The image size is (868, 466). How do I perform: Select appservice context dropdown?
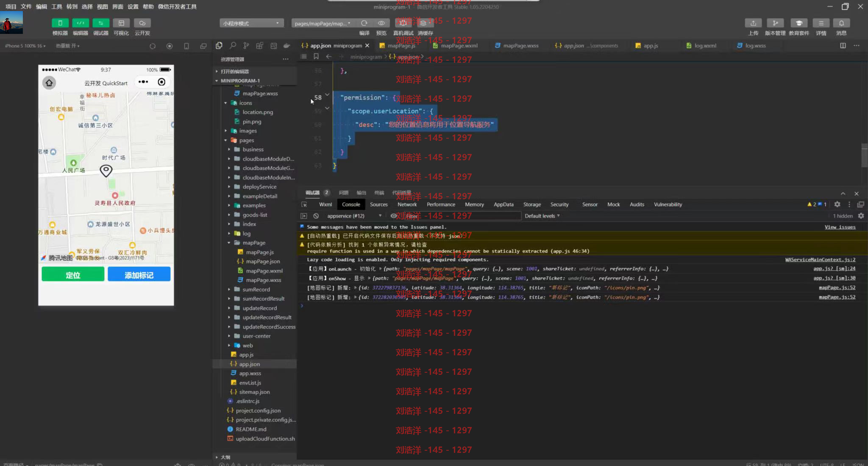click(354, 216)
